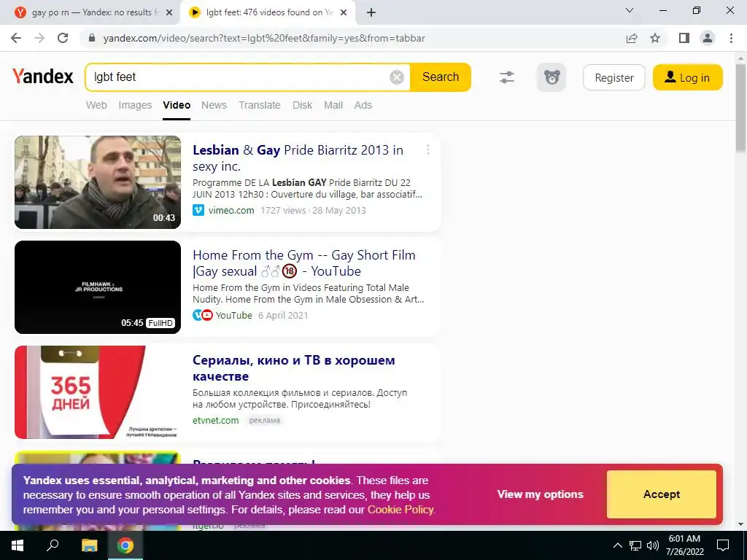Click the browser forward arrow
This screenshot has width=747, height=560.
[x=39, y=38]
